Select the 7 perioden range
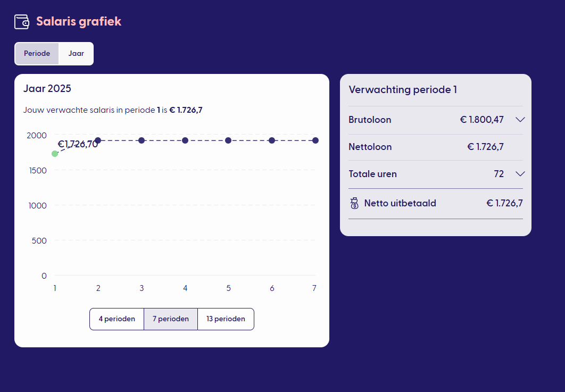Viewport: 565px width, 392px height. [x=171, y=319]
